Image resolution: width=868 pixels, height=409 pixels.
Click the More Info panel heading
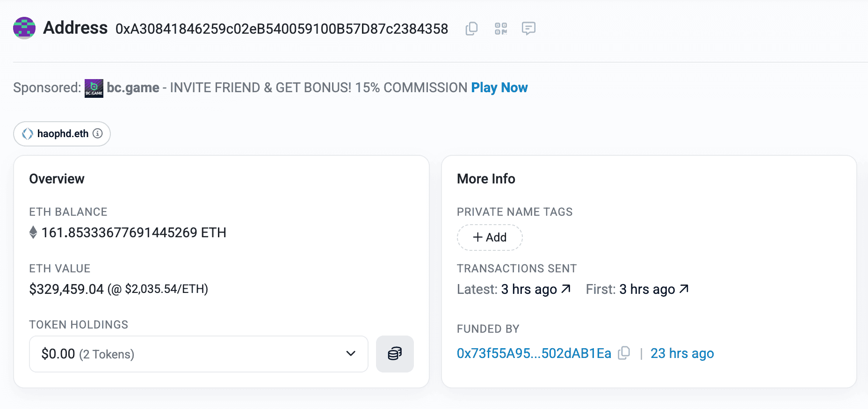coord(485,178)
